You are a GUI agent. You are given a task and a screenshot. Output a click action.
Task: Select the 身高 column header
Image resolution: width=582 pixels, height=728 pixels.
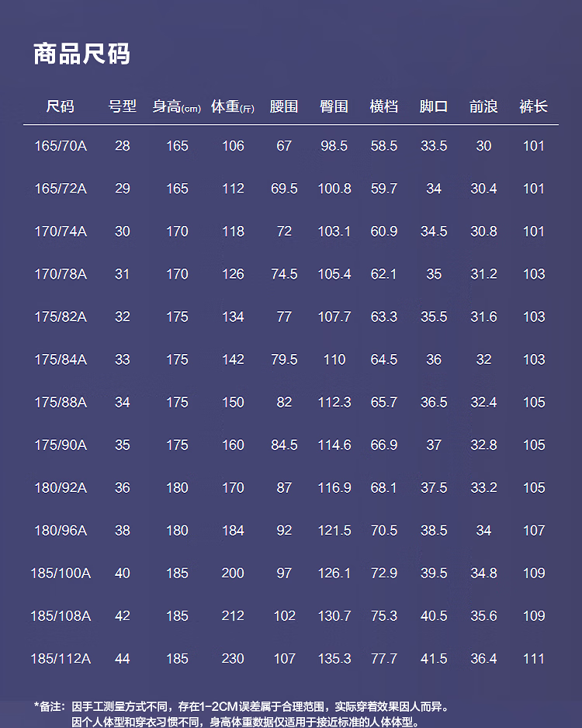pos(177,106)
